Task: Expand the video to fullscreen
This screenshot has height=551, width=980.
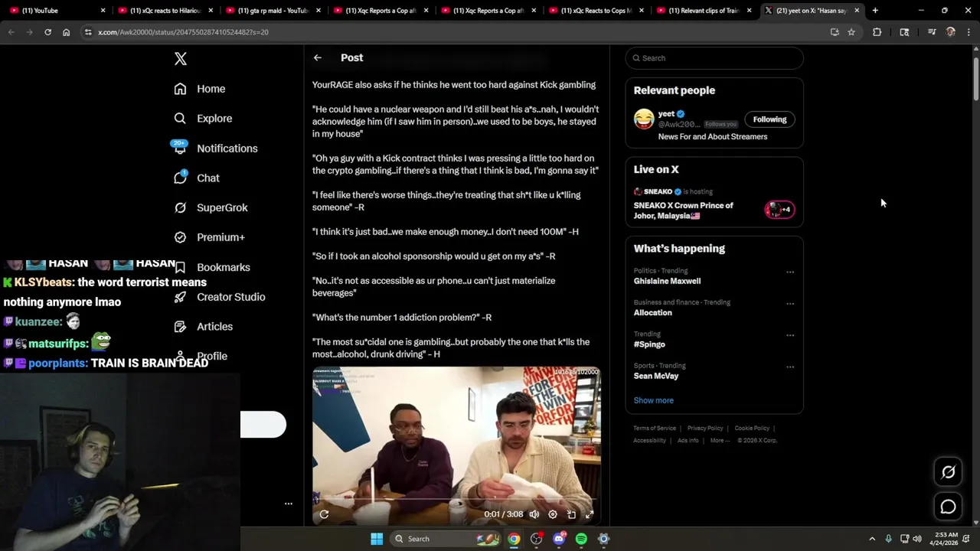Action: (x=590, y=514)
